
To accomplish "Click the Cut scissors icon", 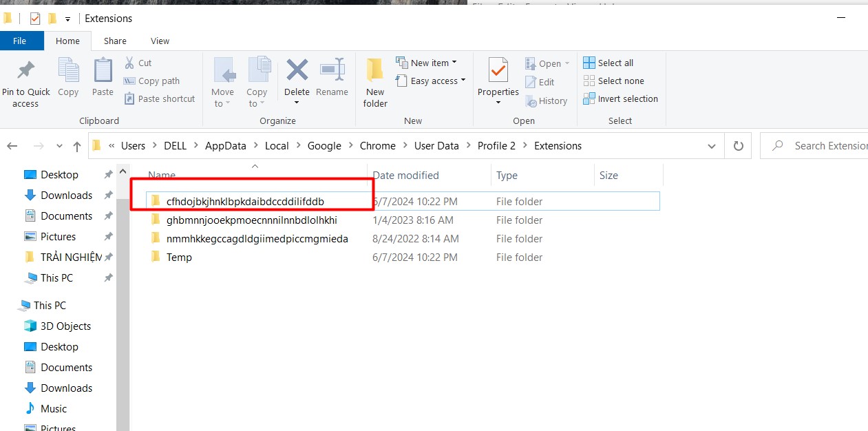I will coord(129,63).
